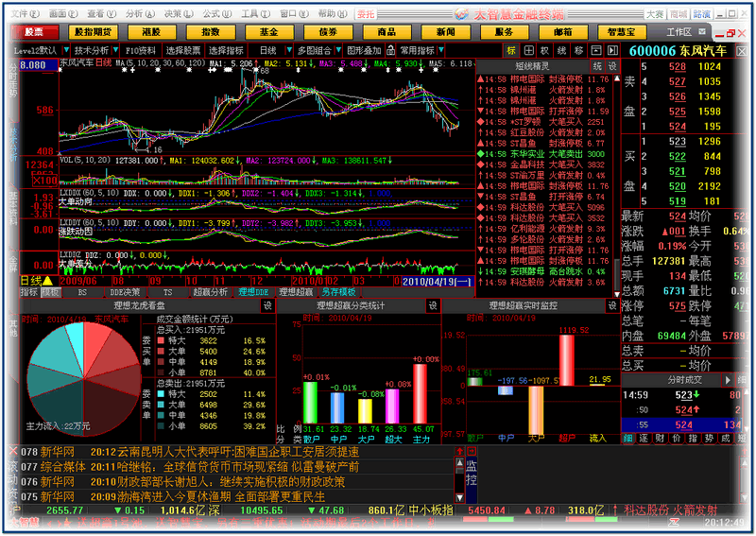Screen dimensions: 756x536
Task: Click the 路演 button in the title bar
Action: (701, 14)
